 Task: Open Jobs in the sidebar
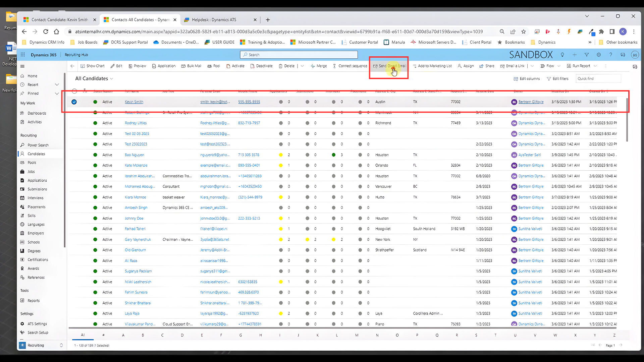(31, 172)
